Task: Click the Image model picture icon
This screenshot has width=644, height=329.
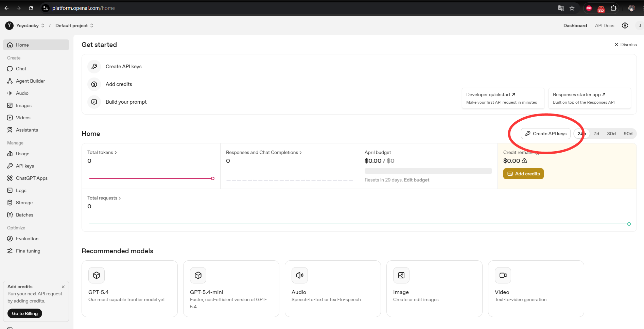Action: [401, 275]
